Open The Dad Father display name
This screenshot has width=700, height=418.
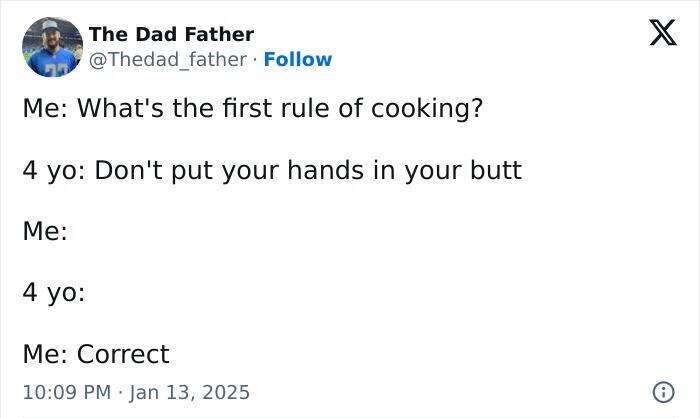pyautogui.click(x=171, y=35)
